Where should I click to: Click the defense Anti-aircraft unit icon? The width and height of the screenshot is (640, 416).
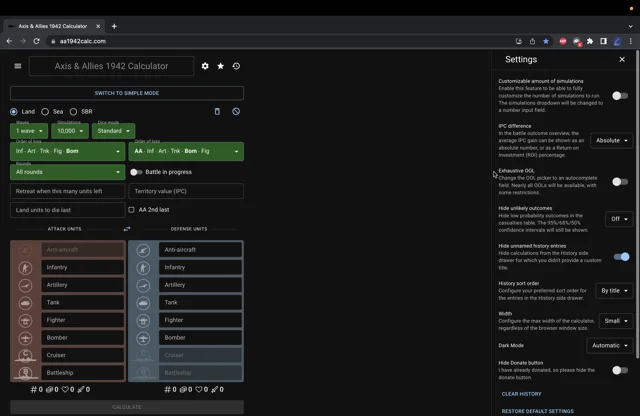143,250
